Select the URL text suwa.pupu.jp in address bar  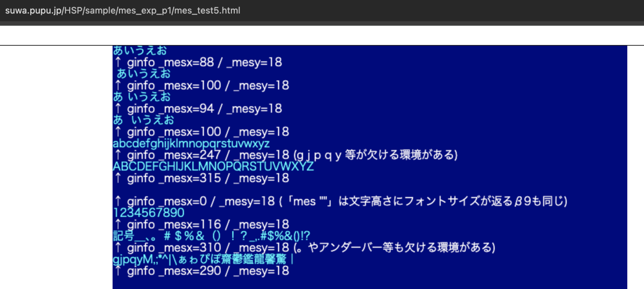pos(34,10)
